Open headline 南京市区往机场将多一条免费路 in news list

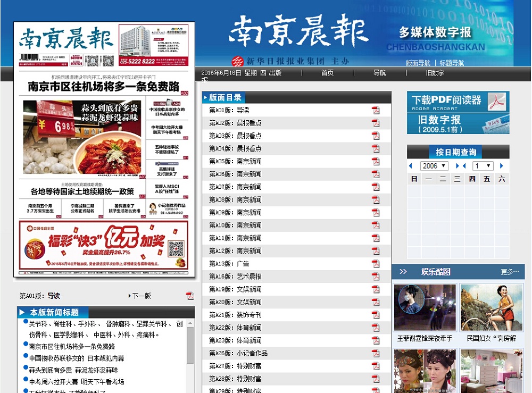(72, 347)
